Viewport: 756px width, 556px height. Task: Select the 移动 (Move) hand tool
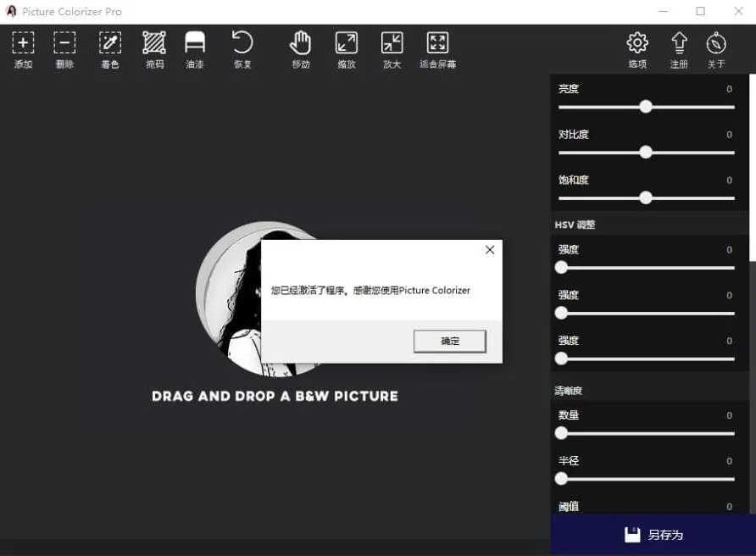pos(301,43)
